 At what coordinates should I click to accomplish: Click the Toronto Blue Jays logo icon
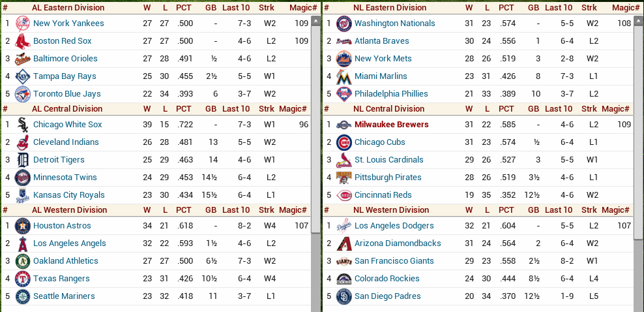pos(23,94)
